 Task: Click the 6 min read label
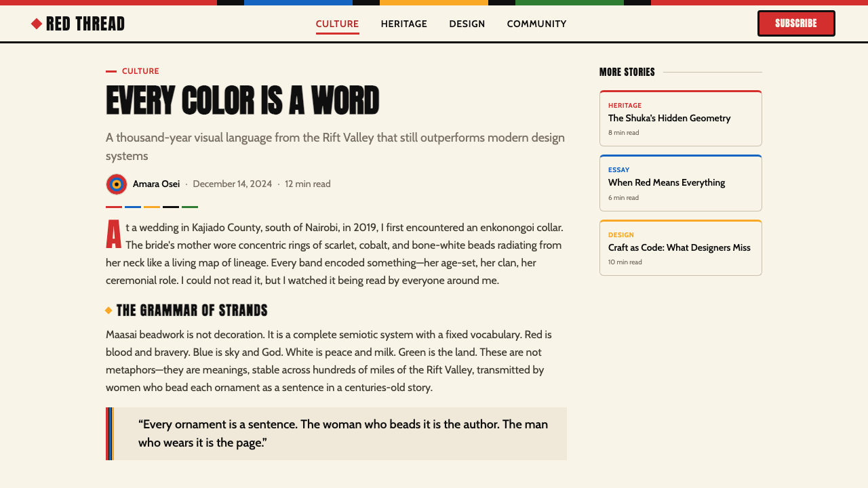(x=623, y=198)
